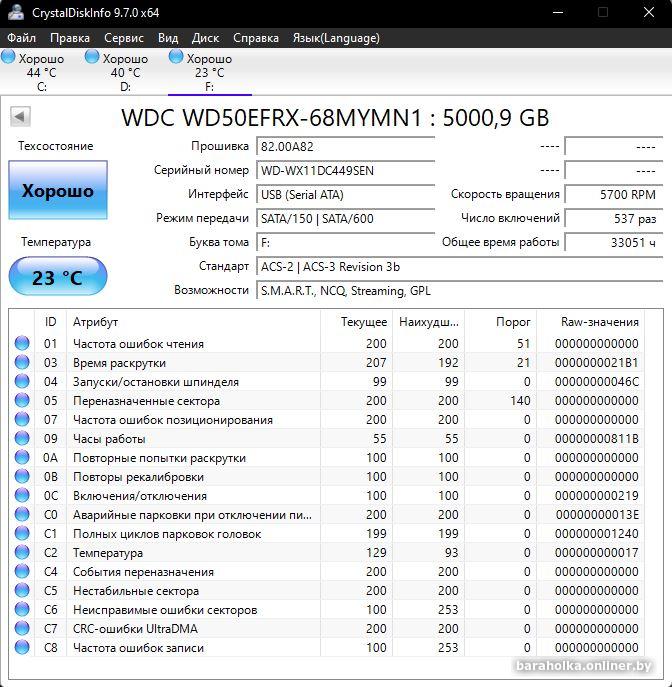Click status orb of attribute C4 row
This screenshot has width=672, height=687.
[22, 571]
